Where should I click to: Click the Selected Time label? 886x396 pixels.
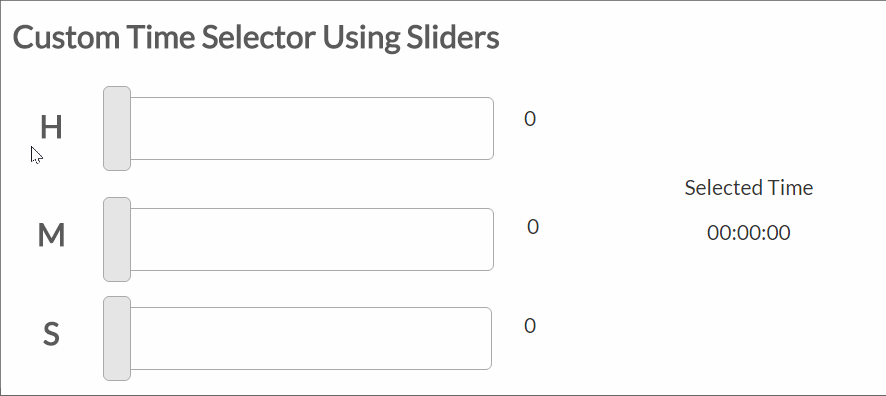pos(749,188)
